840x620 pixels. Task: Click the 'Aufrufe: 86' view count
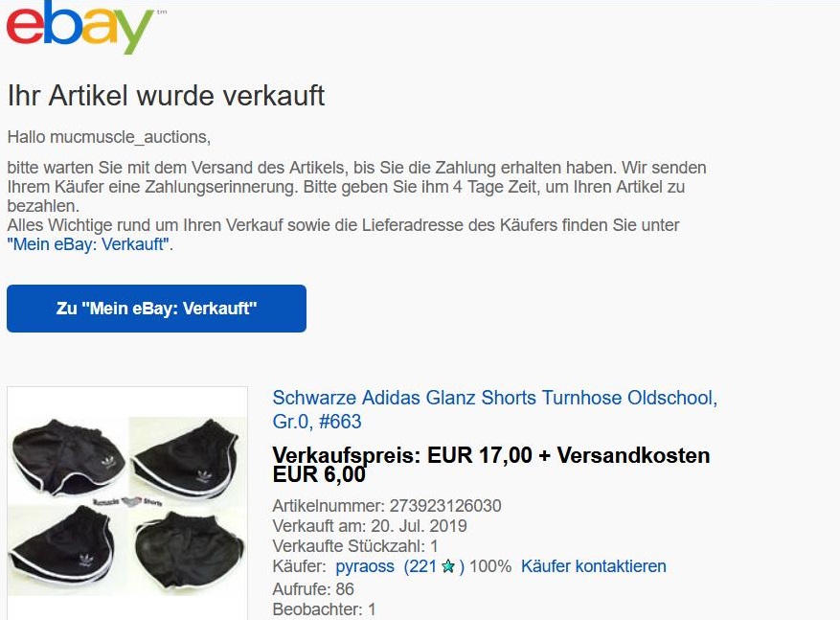[313, 589]
